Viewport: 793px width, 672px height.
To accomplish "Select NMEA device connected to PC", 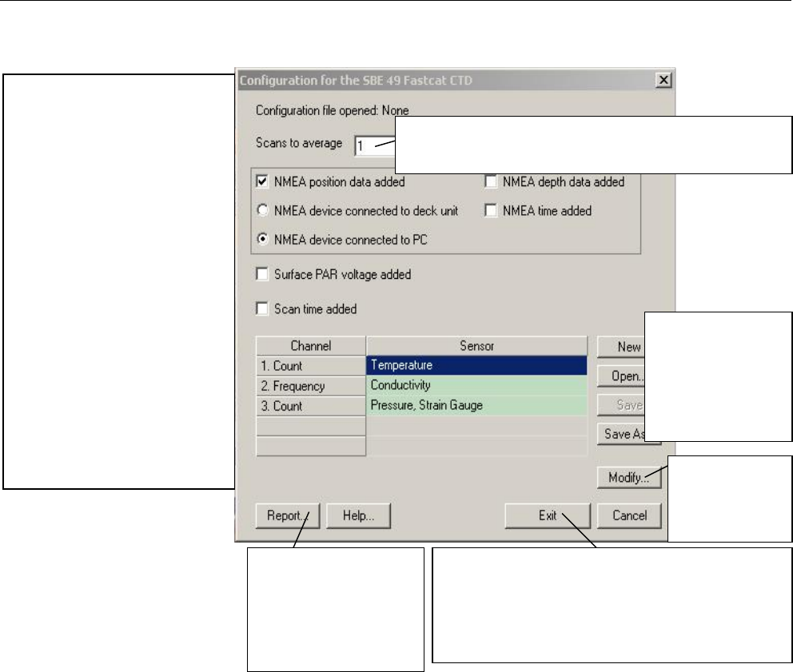I will (x=262, y=239).
